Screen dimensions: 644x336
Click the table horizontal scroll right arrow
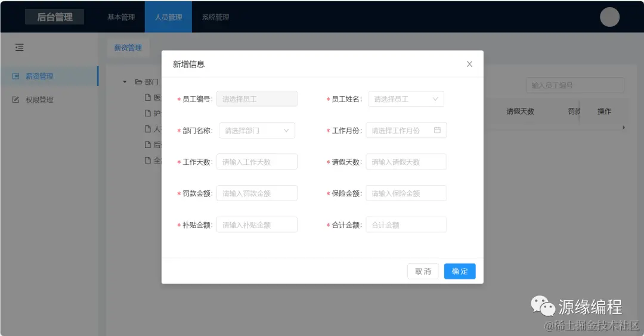[x=624, y=128]
